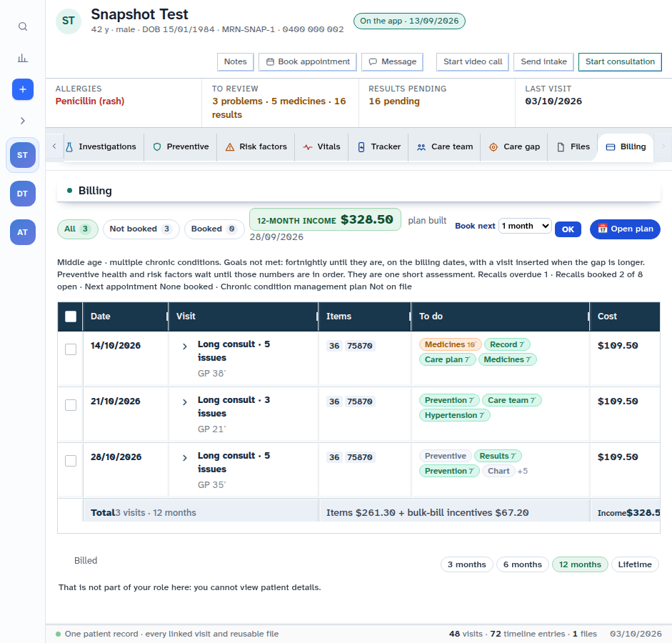The height and width of the screenshot is (643, 672).
Task: Expand the 14/10/2026 Long consult row
Action: point(185,347)
